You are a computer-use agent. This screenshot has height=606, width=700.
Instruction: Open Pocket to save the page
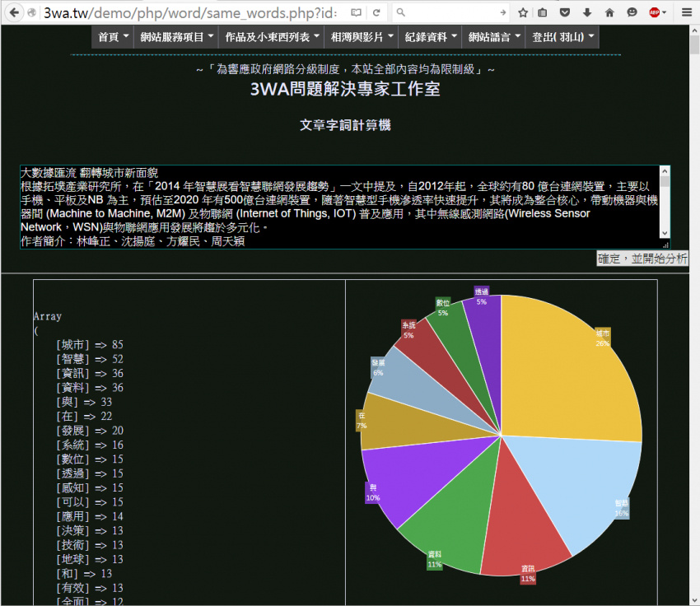point(565,12)
